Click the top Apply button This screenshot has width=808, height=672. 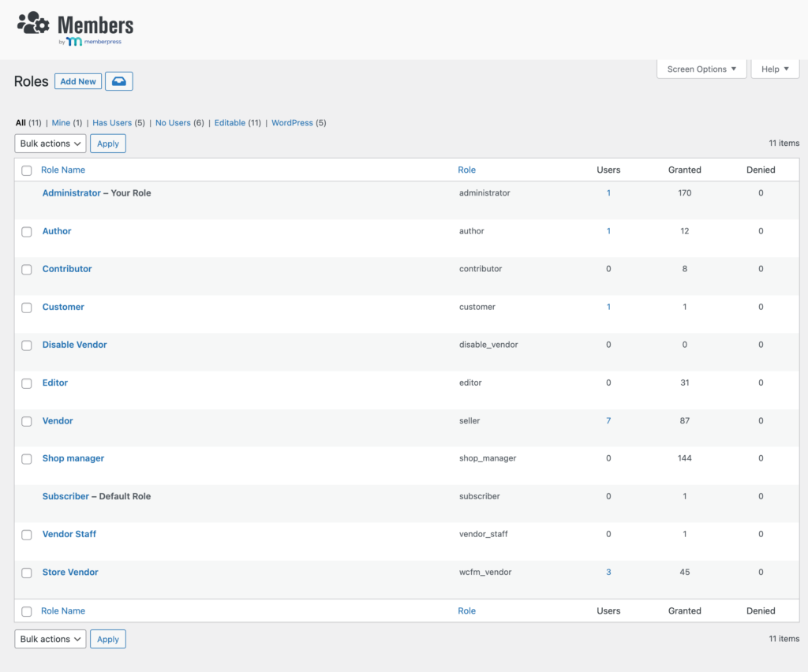108,144
